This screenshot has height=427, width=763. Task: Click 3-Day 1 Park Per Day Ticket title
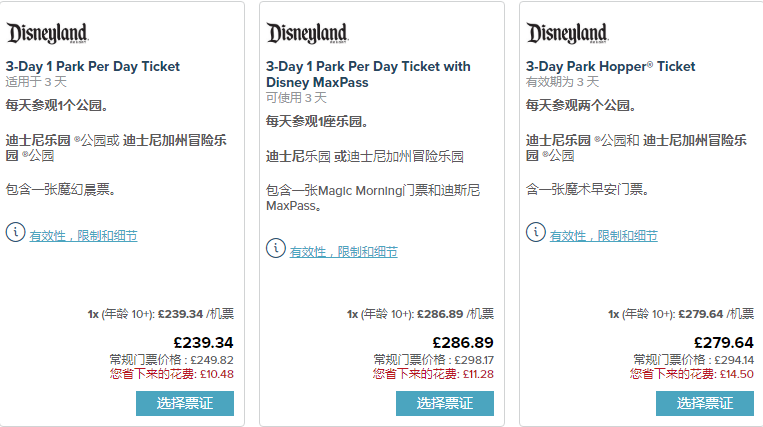click(x=93, y=66)
